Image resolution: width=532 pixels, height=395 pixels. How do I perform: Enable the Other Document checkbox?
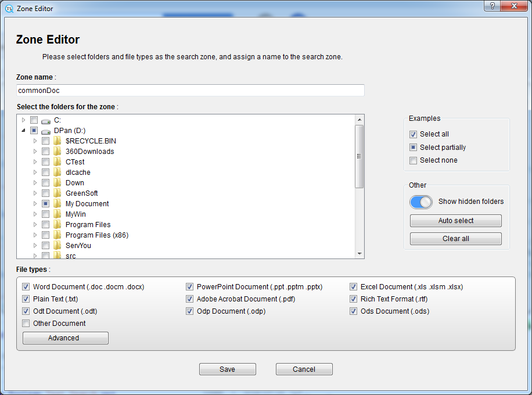26,324
